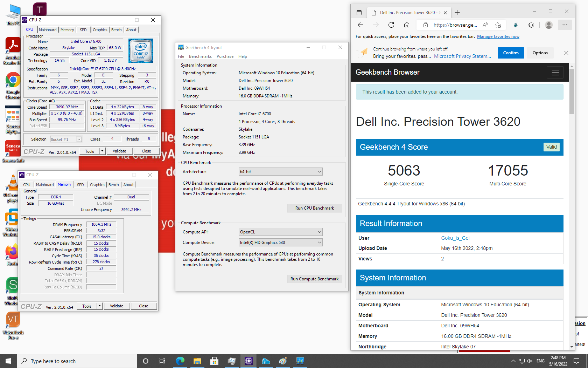Open the Acrobat Reader desktop icon
Viewport: 588px width, 368px height.
coord(13,51)
